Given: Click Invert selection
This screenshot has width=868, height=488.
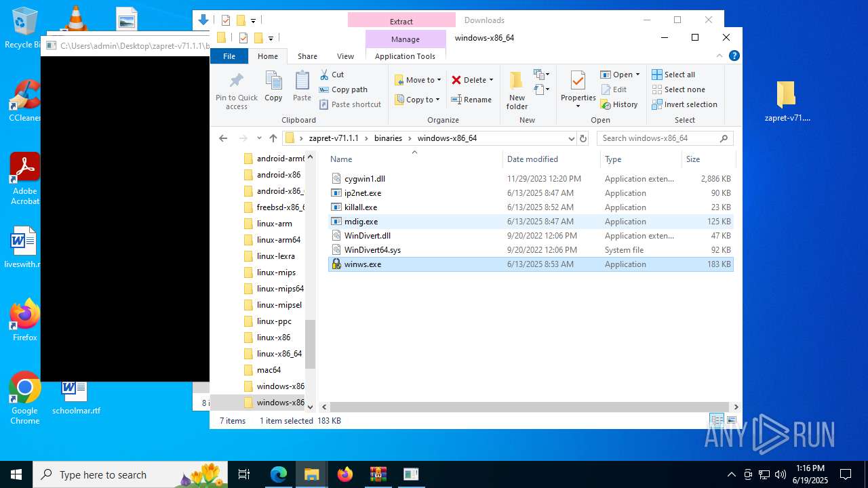Looking at the screenshot, I should coord(684,104).
